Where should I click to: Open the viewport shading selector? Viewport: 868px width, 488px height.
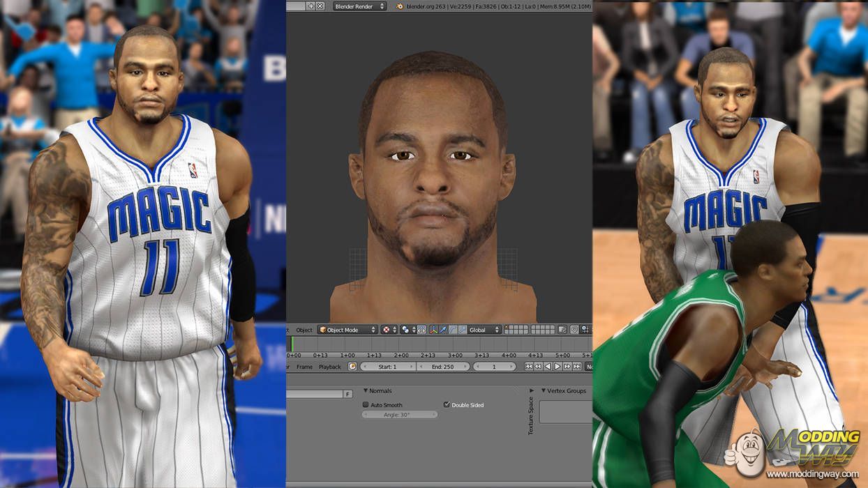click(x=389, y=330)
